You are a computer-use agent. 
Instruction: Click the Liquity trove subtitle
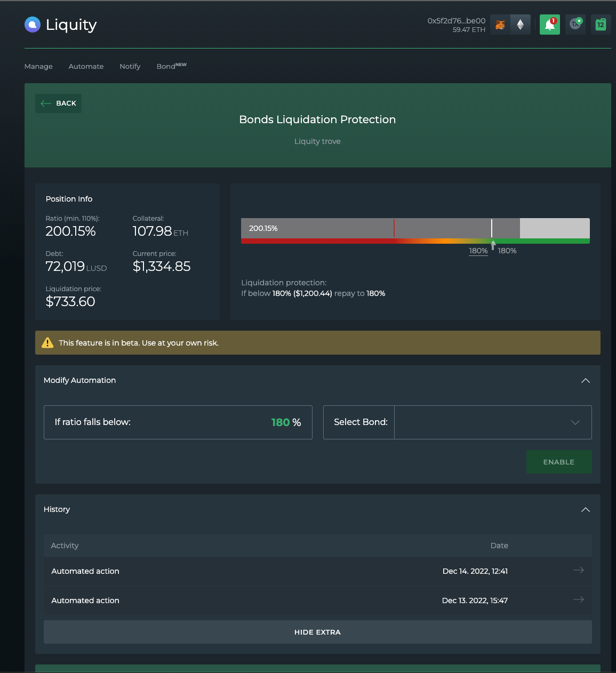(318, 141)
